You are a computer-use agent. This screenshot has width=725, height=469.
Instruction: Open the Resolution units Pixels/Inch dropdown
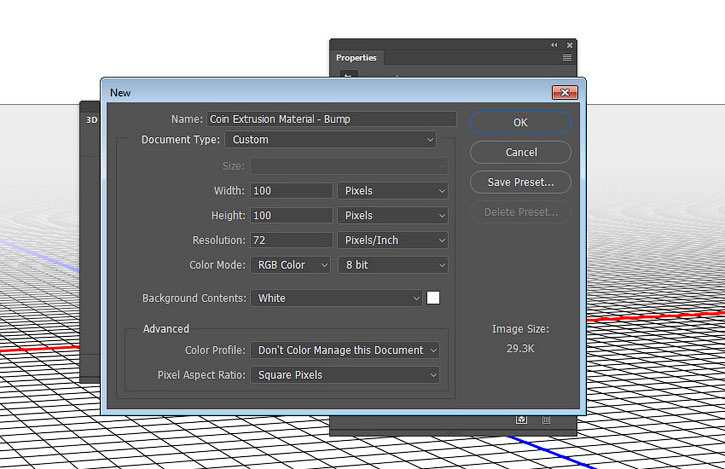pyautogui.click(x=393, y=240)
